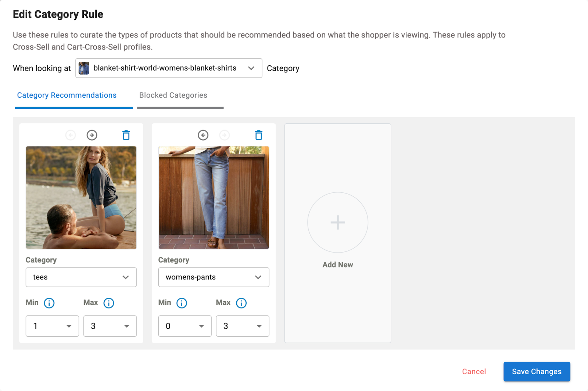Open the womens-pants category dropdown
The height and width of the screenshot is (391, 588).
(214, 277)
